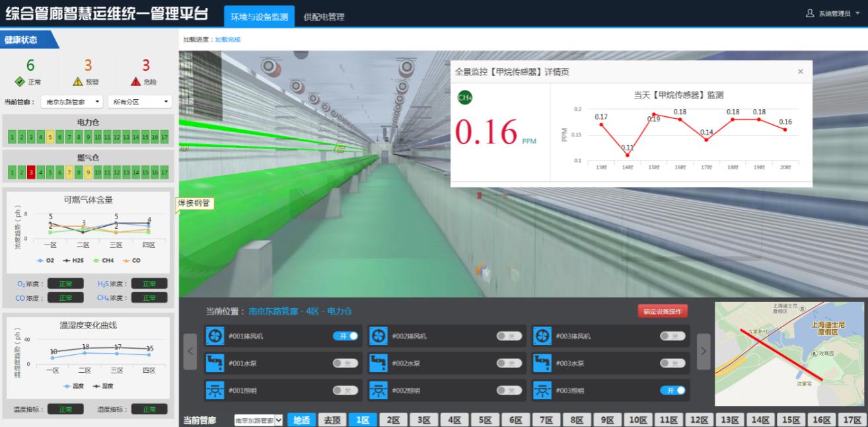Turn on #001水泵 switch
Viewport: 868px width, 427px height.
345,363
